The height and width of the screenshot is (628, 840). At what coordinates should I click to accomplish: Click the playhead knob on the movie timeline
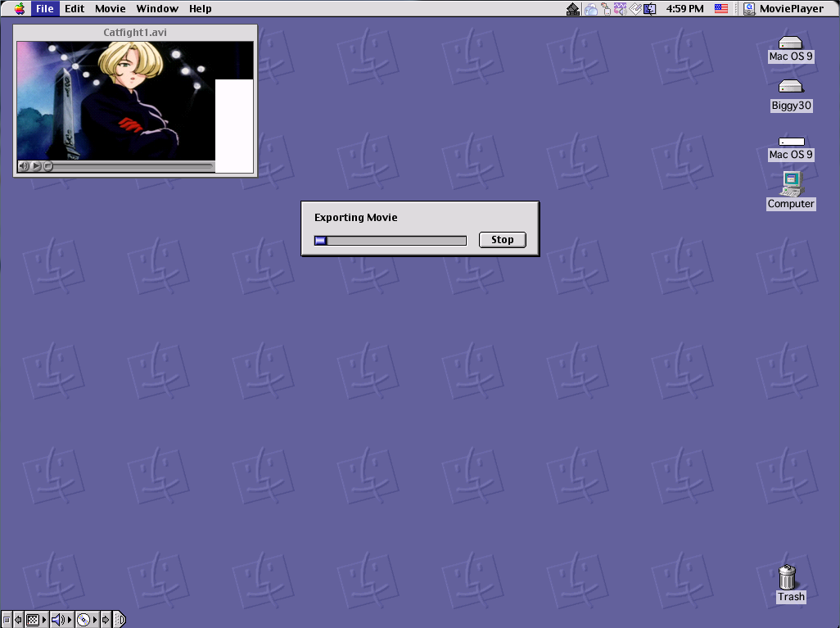click(x=48, y=166)
